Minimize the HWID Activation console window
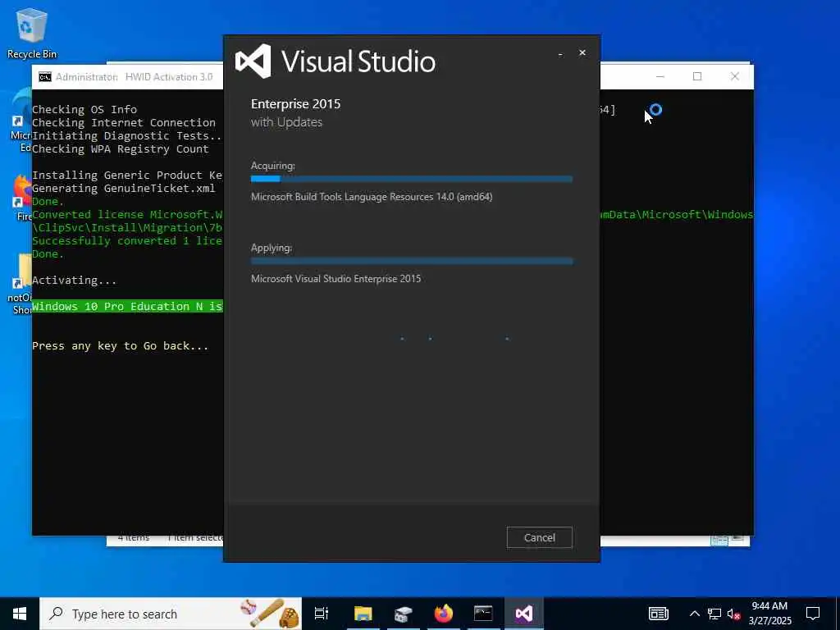The height and width of the screenshot is (630, 840). pyautogui.click(x=660, y=76)
